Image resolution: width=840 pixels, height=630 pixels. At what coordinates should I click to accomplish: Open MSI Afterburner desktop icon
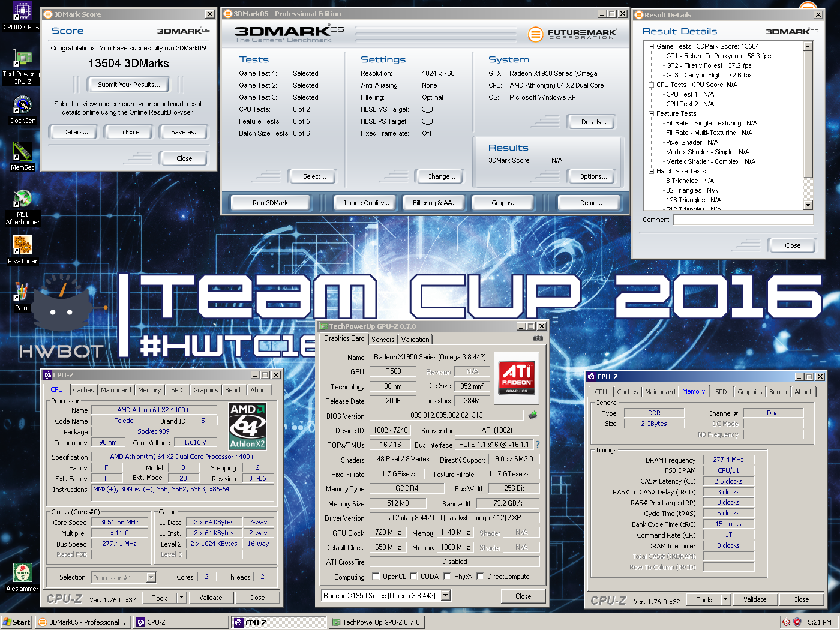[22, 207]
